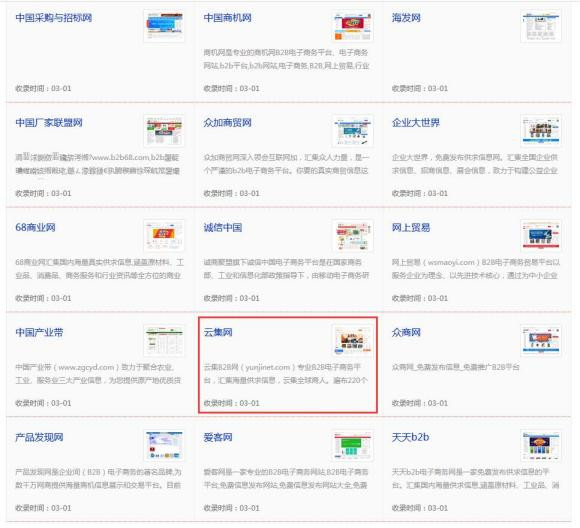Image resolution: width=580 pixels, height=528 pixels.
Task: Open the 中国采购与招标网 link
Action: tap(54, 18)
